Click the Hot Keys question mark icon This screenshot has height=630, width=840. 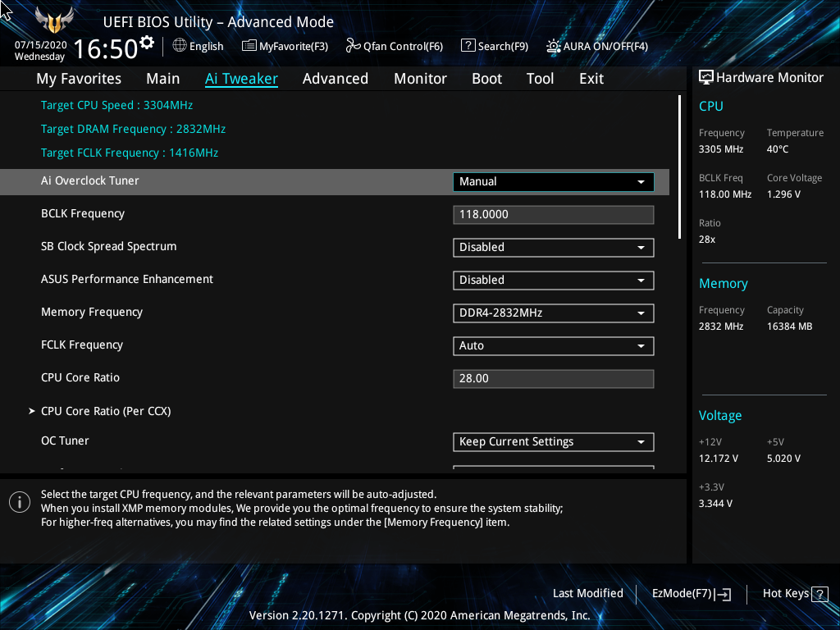(x=819, y=594)
